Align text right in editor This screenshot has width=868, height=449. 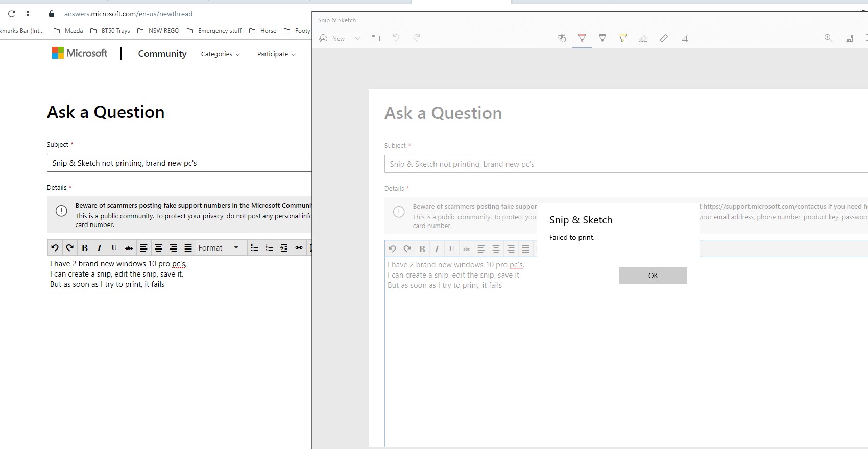[174, 248]
